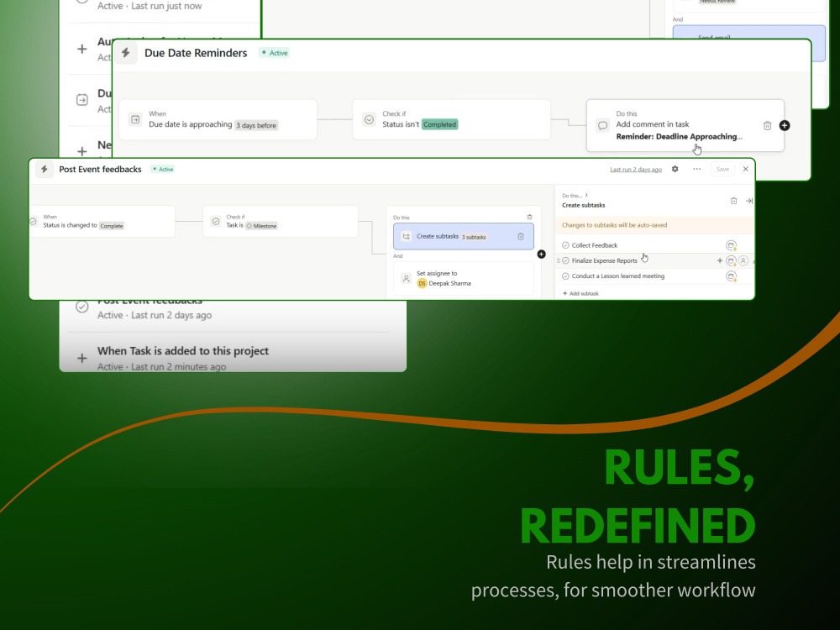Set due date for Conduct a Lesson learned meeting

tap(732, 276)
